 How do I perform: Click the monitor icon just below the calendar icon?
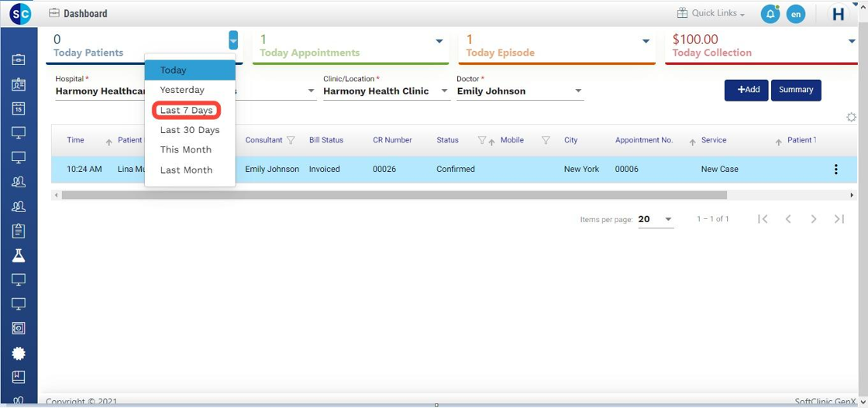19,132
